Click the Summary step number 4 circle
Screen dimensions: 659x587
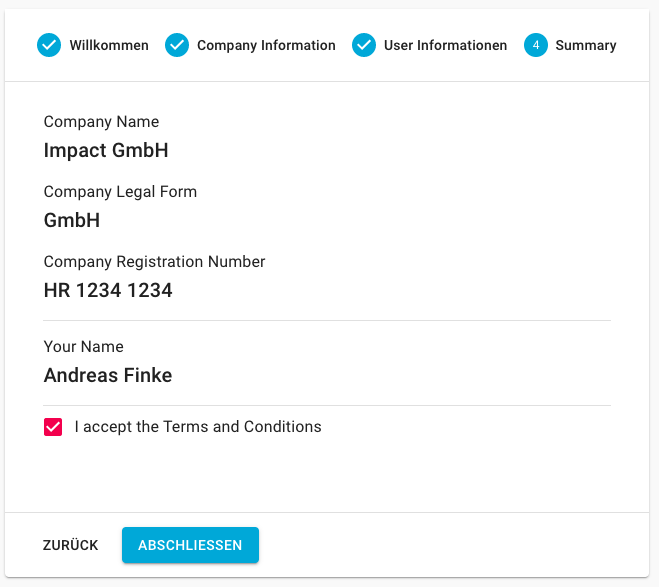pyautogui.click(x=536, y=45)
